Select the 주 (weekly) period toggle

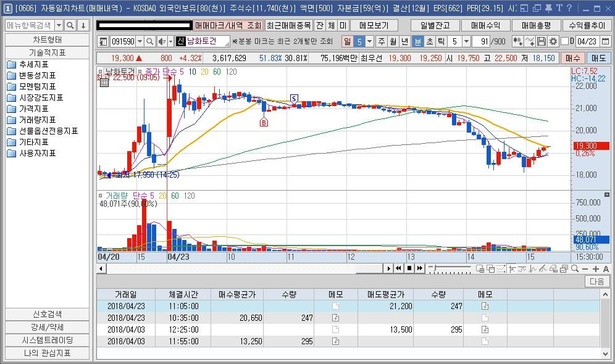point(382,41)
